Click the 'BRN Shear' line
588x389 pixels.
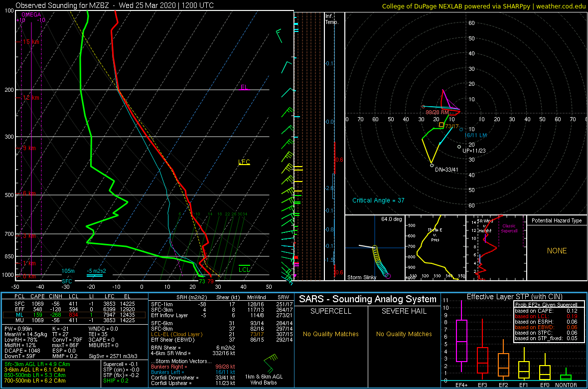point(194,347)
